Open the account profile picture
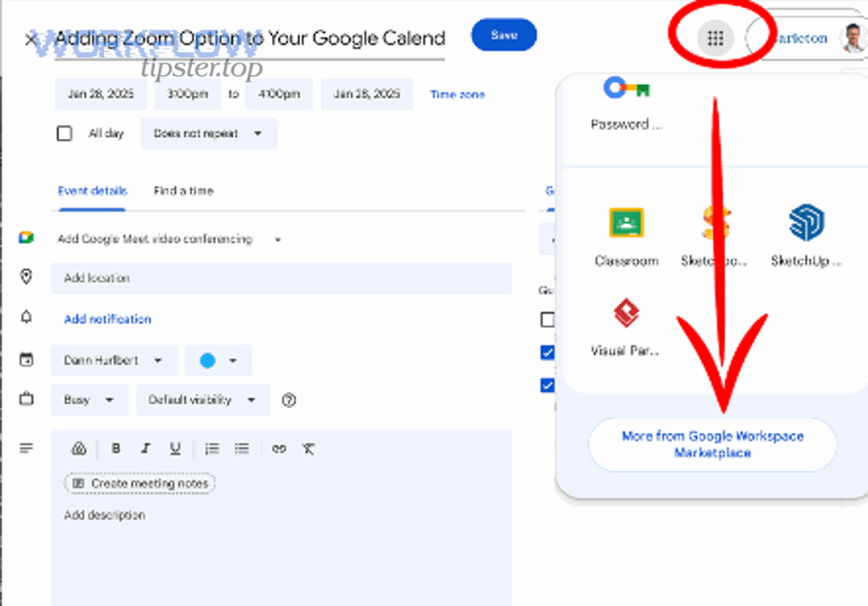Viewport: 868px width, 606px height. pos(854,38)
